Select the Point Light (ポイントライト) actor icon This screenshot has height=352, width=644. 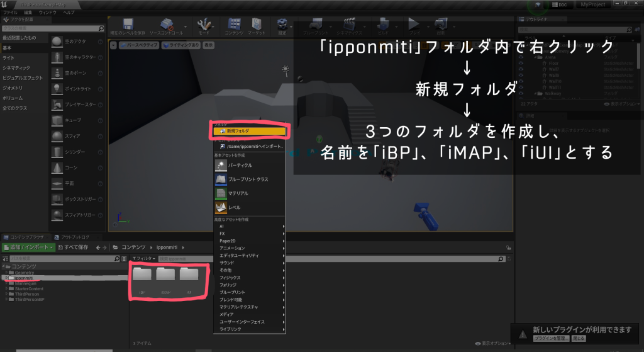[57, 88]
